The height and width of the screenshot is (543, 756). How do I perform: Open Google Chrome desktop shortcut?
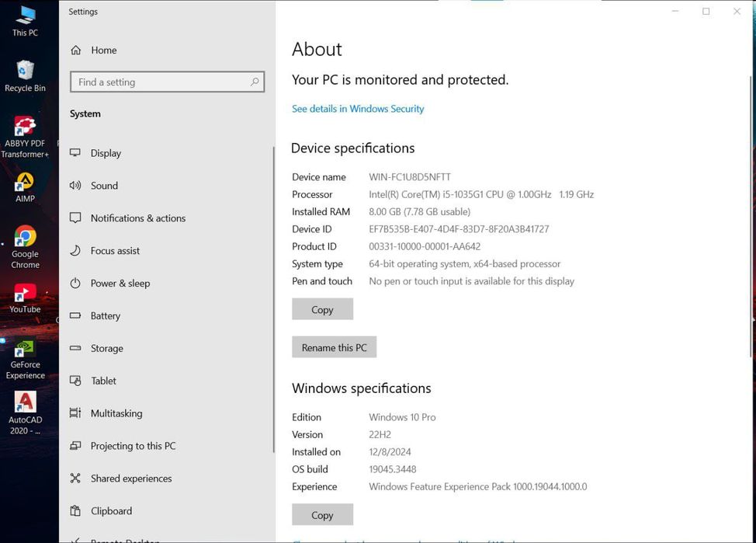tap(25, 247)
